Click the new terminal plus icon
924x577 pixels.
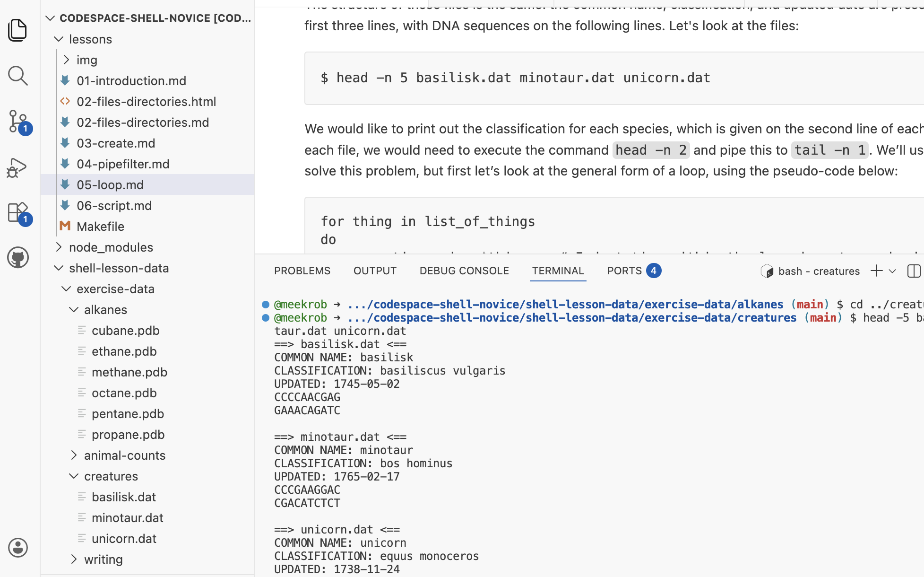[876, 271]
